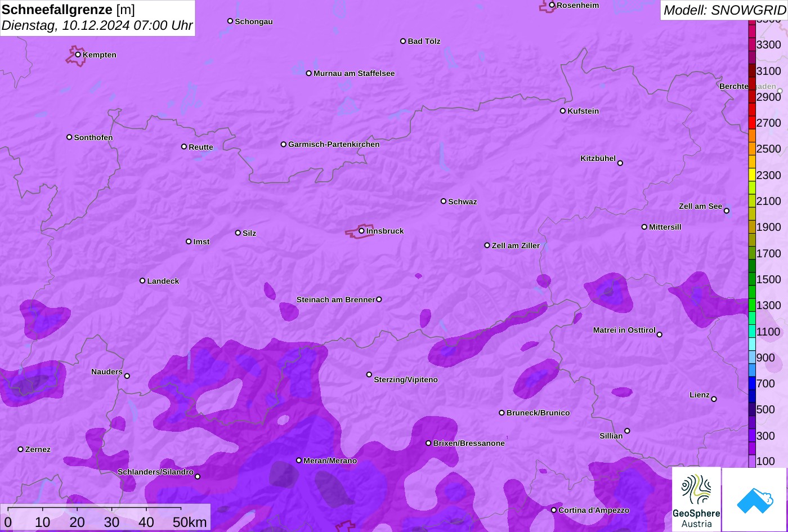Image resolution: width=788 pixels, height=532 pixels.
Task: Click the Zell am Ziller label
Action: pos(516,245)
